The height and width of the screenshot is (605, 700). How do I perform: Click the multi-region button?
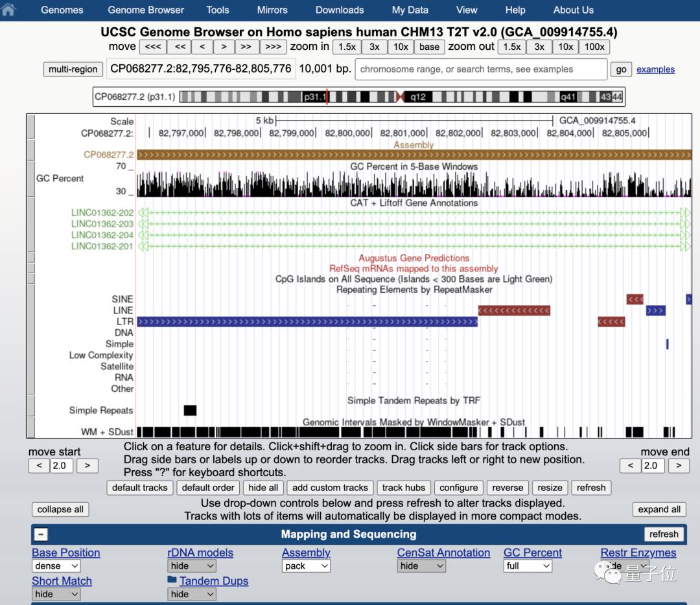[72, 69]
